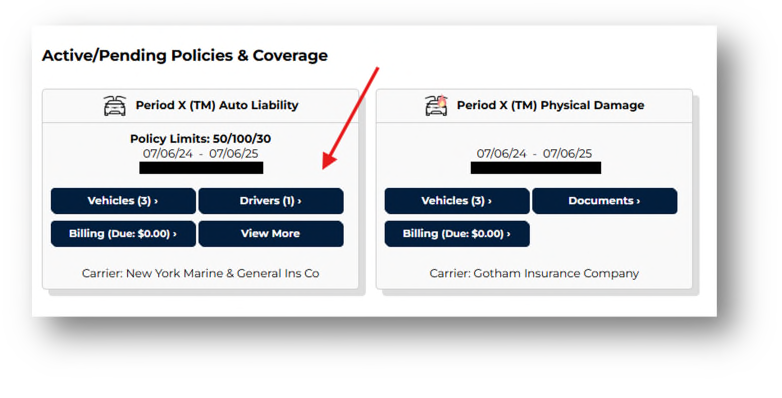The image size is (782, 398).
Task: Open the Documents button
Action: click(x=604, y=201)
